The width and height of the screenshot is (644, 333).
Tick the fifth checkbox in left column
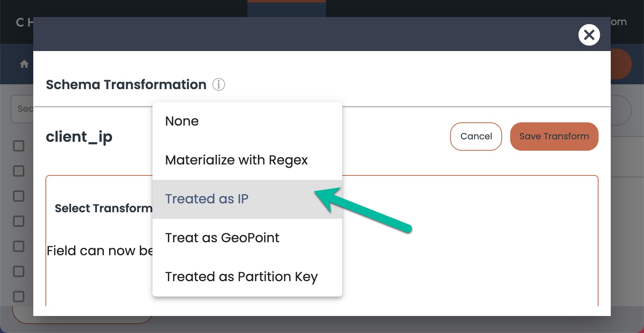pyautogui.click(x=19, y=246)
